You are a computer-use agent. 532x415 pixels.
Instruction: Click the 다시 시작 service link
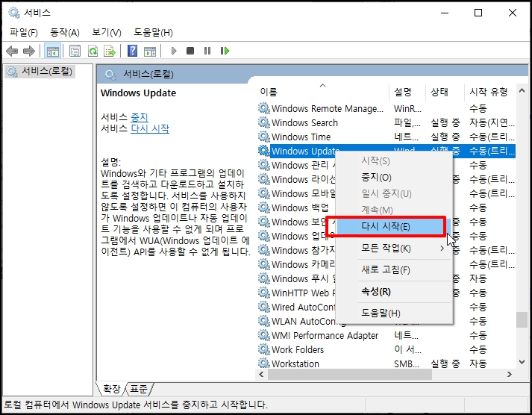150,128
